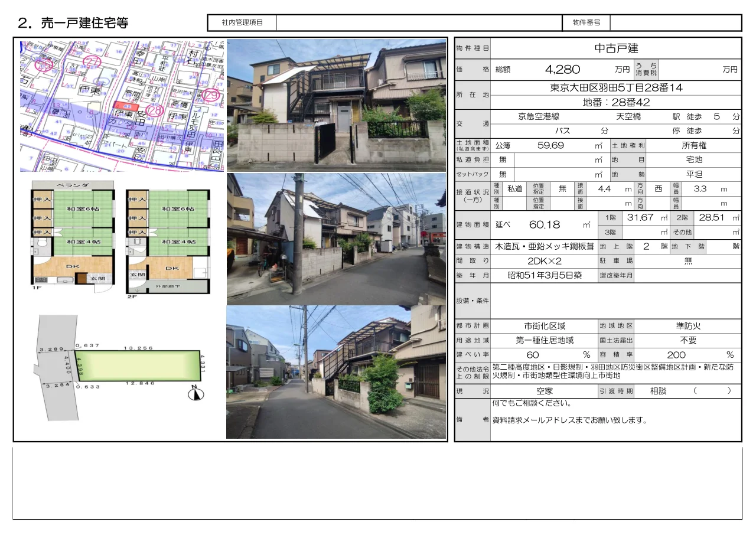Click address 東京大田区羽田5丁目28番14

point(616,88)
